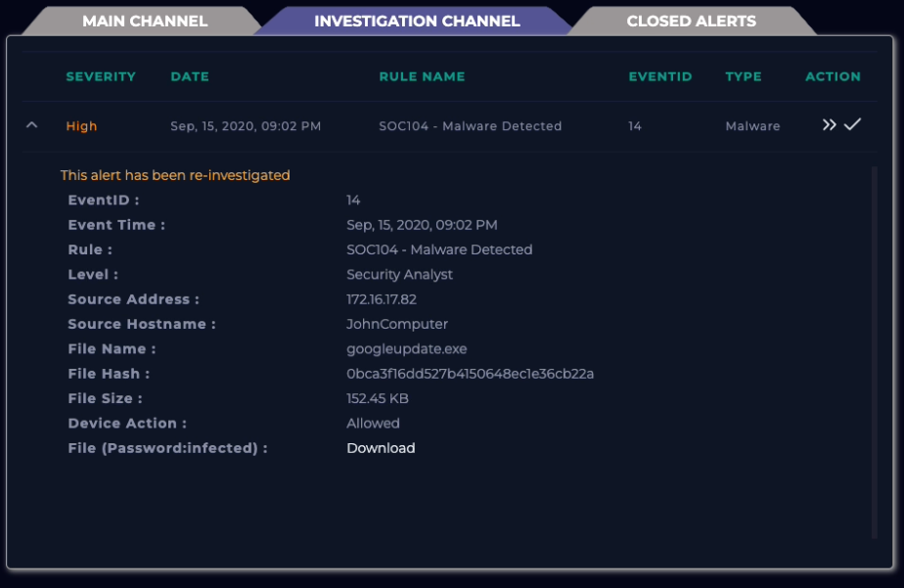Viewport: 904px width, 588px height.
Task: Click the Severity column header
Action: pyautogui.click(x=101, y=76)
